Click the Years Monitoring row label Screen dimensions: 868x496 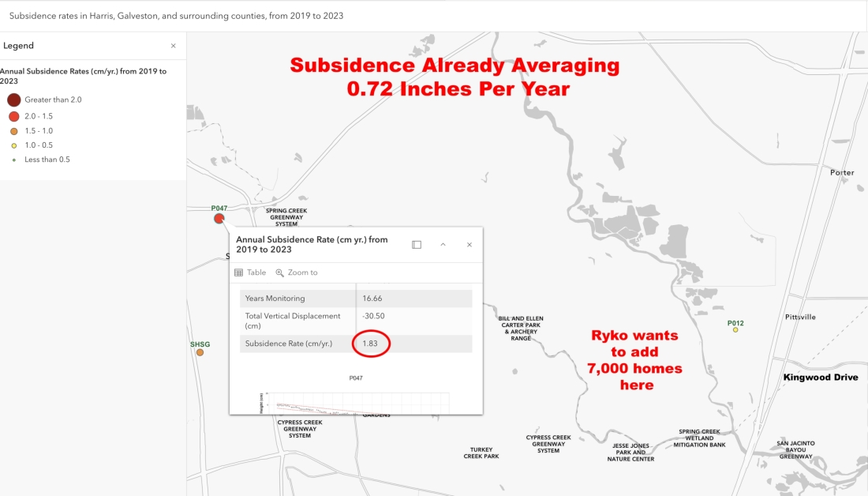275,299
